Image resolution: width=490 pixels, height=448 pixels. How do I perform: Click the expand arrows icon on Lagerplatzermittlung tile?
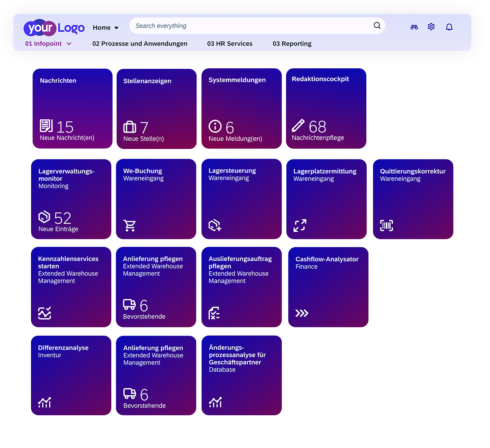coord(300,225)
